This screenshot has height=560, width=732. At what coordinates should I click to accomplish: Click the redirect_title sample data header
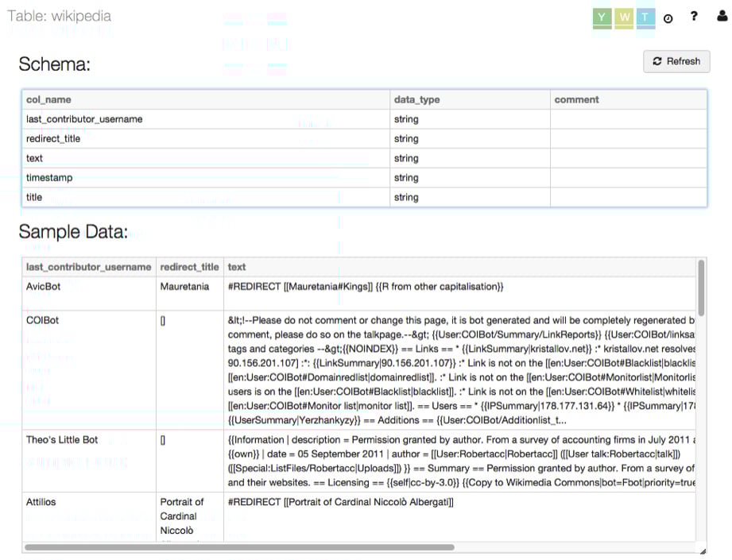tap(190, 267)
